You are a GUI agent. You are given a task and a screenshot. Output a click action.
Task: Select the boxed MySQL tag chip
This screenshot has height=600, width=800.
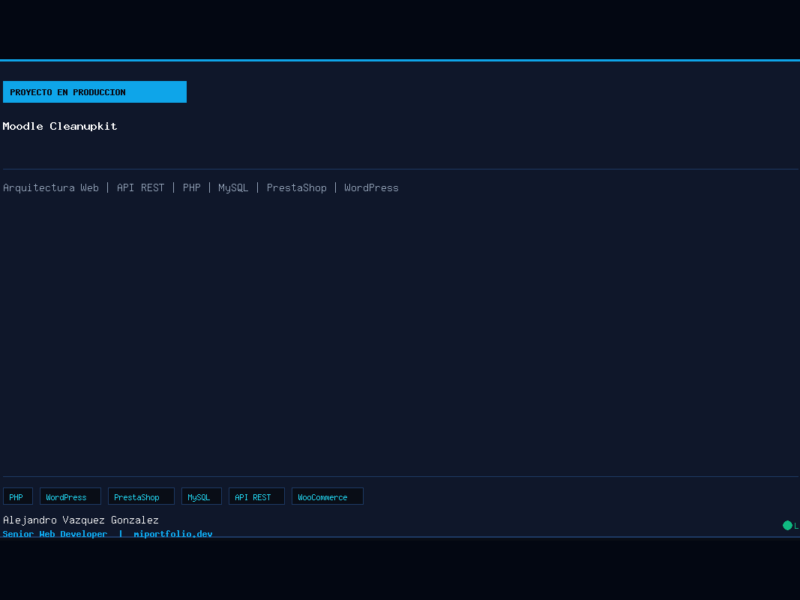[202, 496]
